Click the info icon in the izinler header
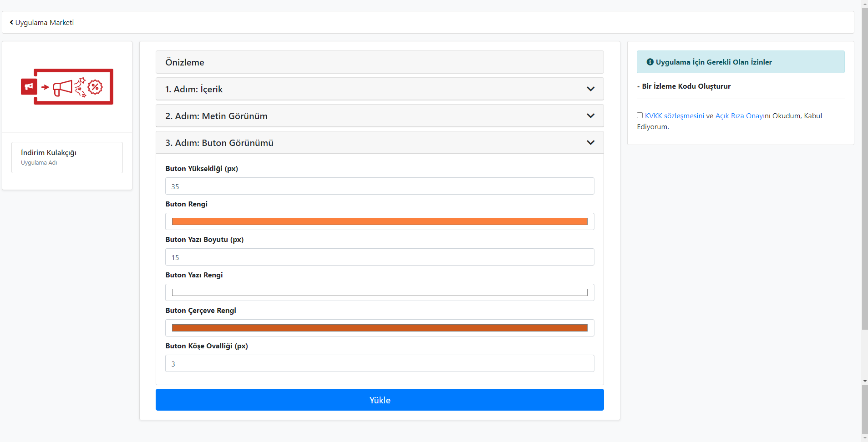 650,62
